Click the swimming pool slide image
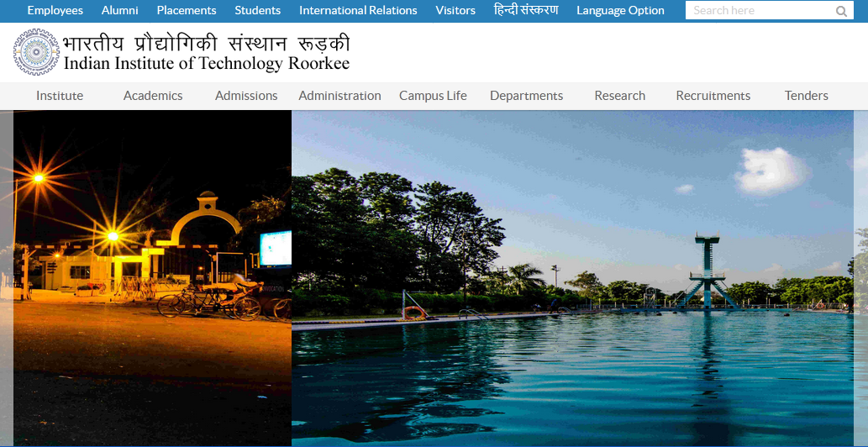Screen dimensions: 868x447 [x=572, y=278]
